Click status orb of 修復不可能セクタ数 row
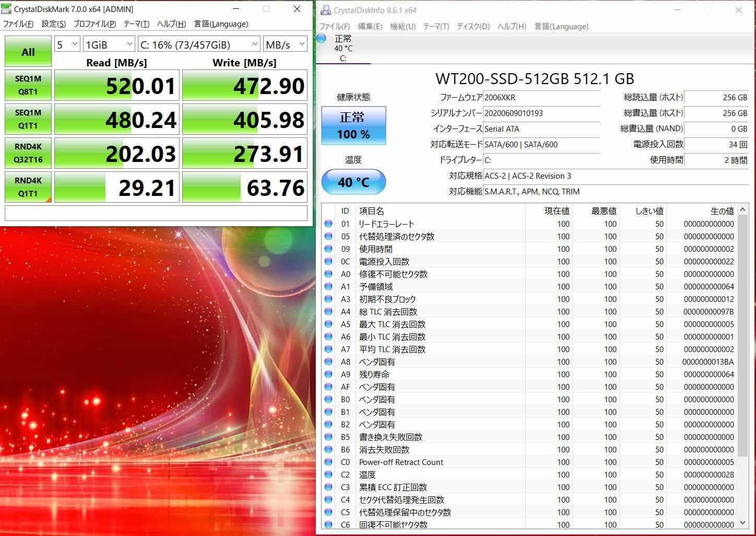Viewport: 756px width, 536px height. [328, 274]
